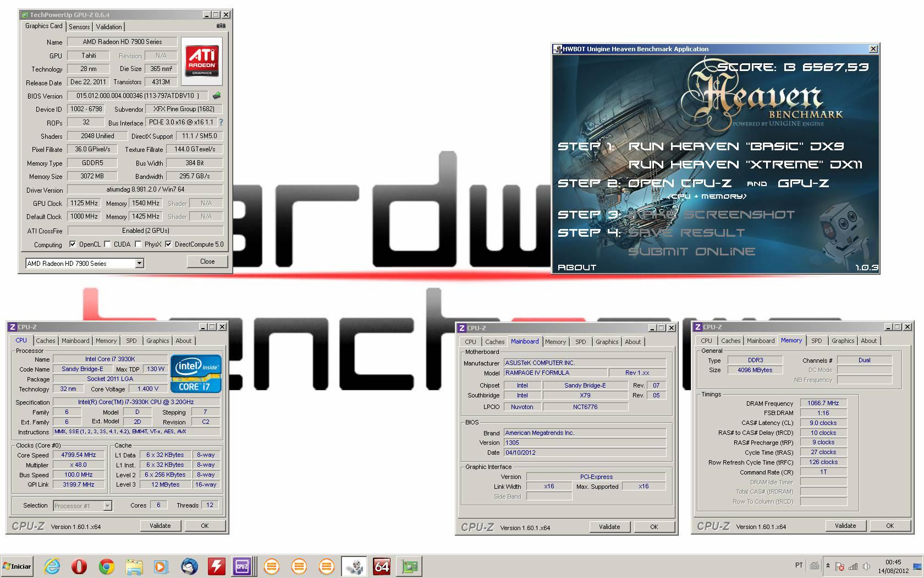This screenshot has height=578, width=924.
Task: Toggle the PhysX checkbox
Action: [x=138, y=244]
